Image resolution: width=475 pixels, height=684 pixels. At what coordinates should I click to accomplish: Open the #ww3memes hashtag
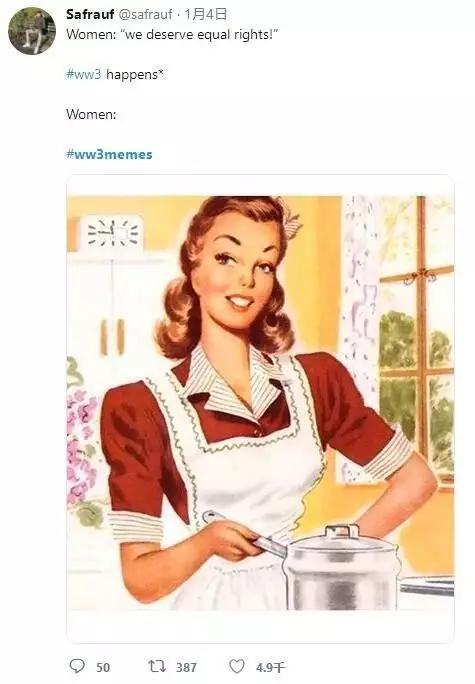point(109,154)
